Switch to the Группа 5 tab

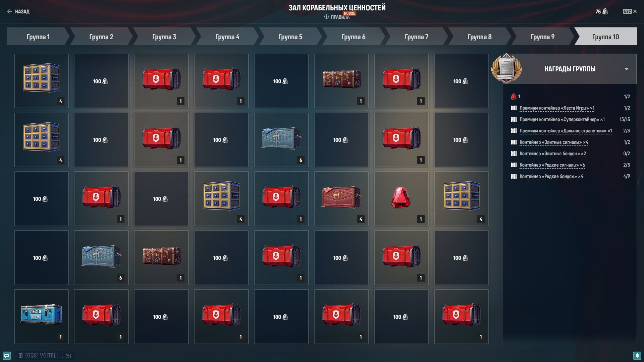click(290, 37)
